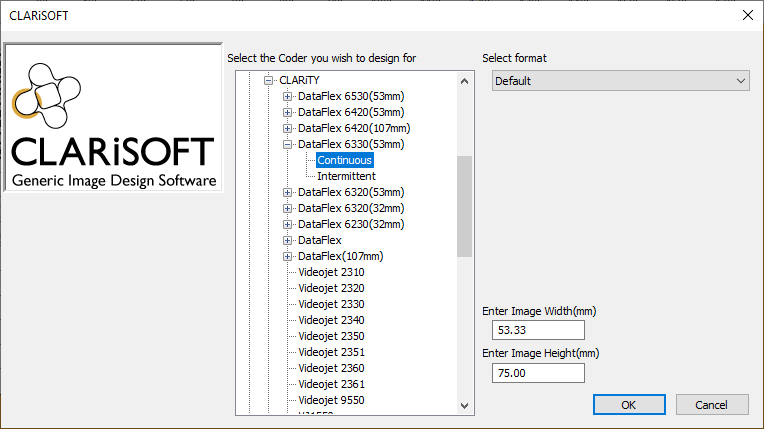764x429 pixels.
Task: Open the Select format dropdown
Action: 620,81
